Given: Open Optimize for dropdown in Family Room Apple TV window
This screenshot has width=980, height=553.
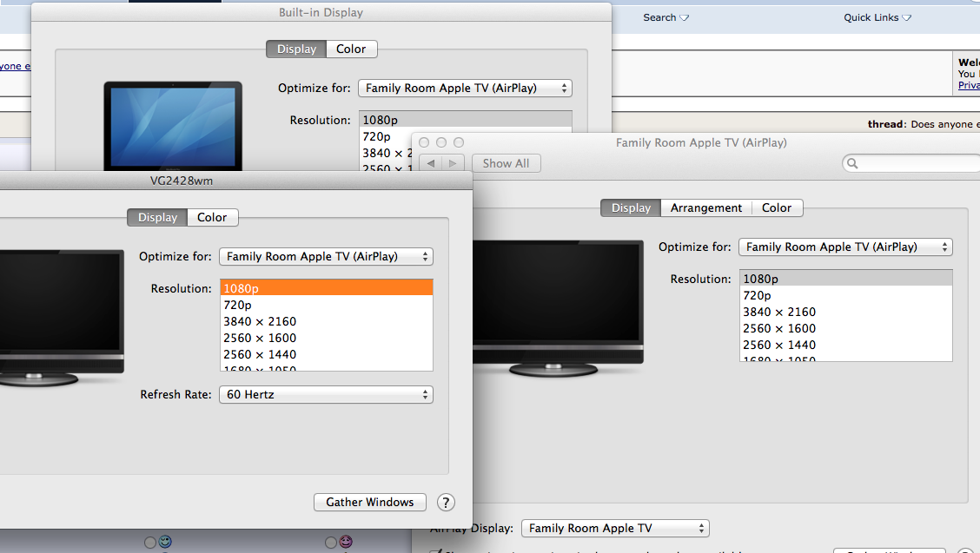Looking at the screenshot, I should [845, 247].
